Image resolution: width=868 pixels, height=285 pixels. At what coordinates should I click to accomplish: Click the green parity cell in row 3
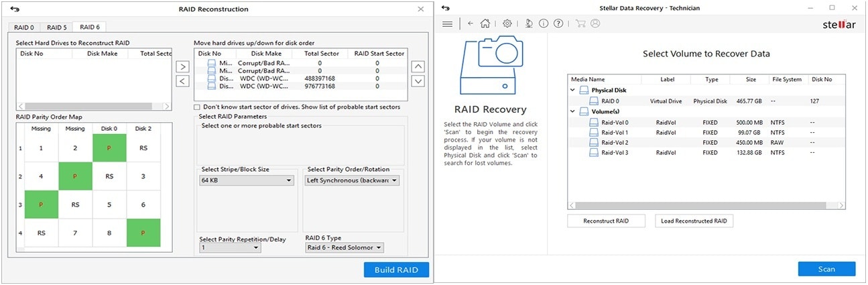click(41, 205)
